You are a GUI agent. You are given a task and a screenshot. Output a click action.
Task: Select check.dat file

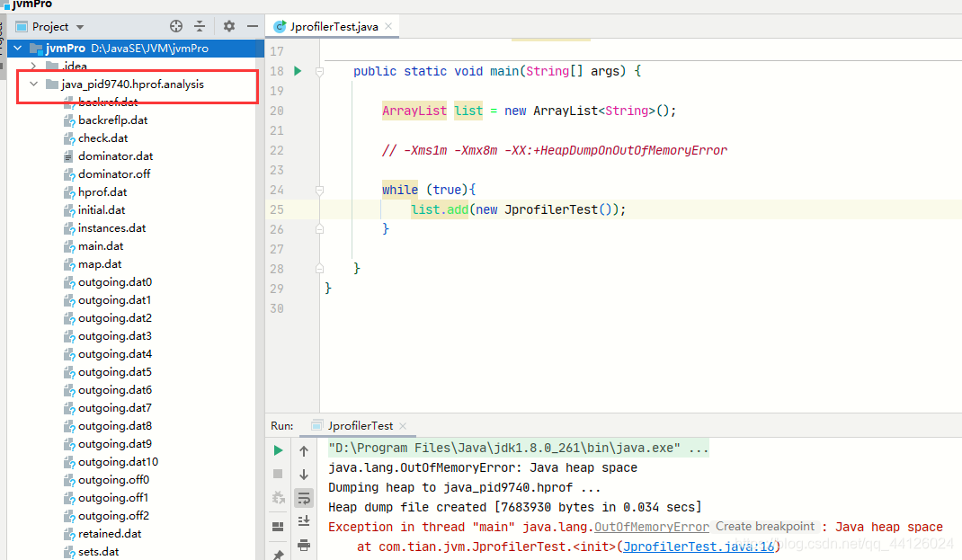103,138
